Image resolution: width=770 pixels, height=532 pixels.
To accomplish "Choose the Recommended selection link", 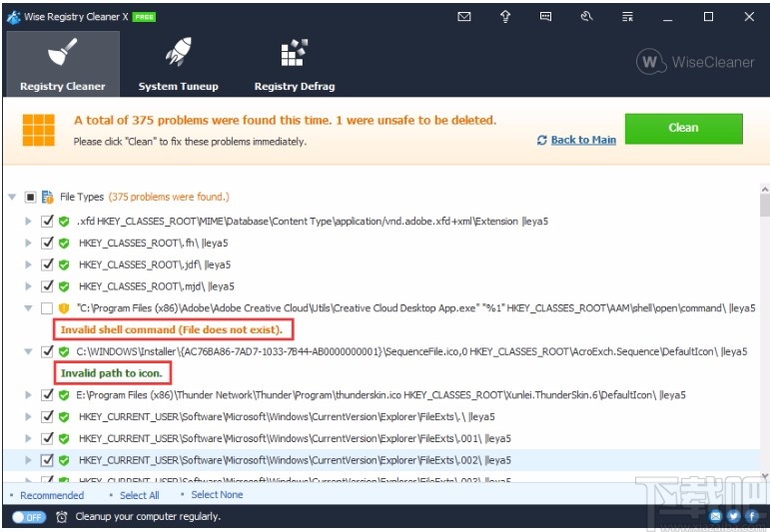I will (x=52, y=496).
